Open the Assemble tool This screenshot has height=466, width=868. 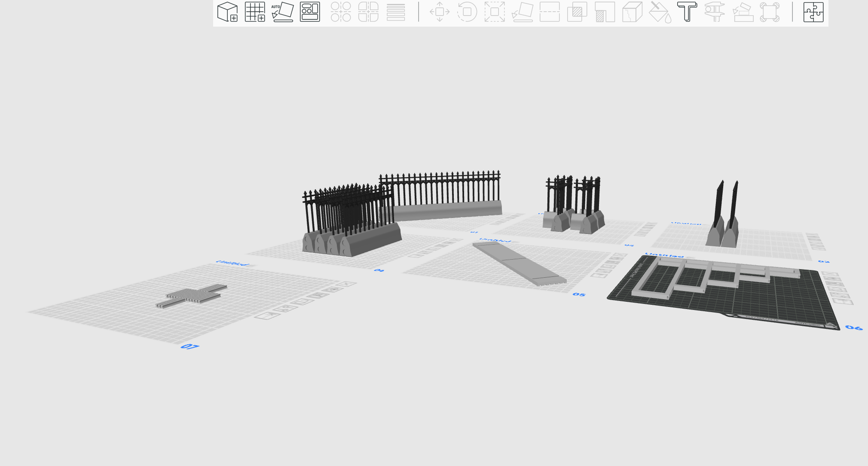pyautogui.click(x=743, y=12)
